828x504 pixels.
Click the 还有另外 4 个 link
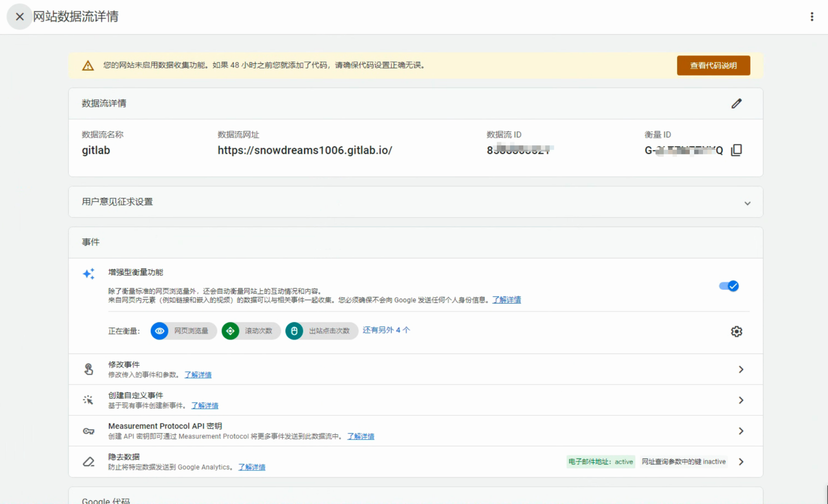386,330
